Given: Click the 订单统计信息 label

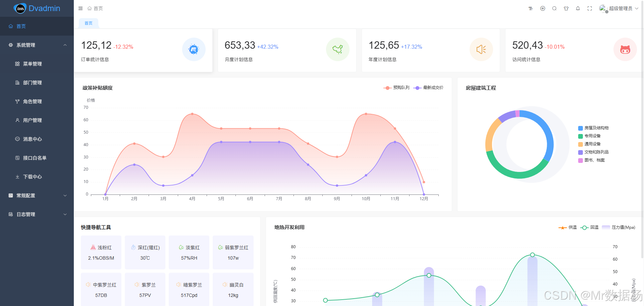Looking at the screenshot, I should (95, 59).
